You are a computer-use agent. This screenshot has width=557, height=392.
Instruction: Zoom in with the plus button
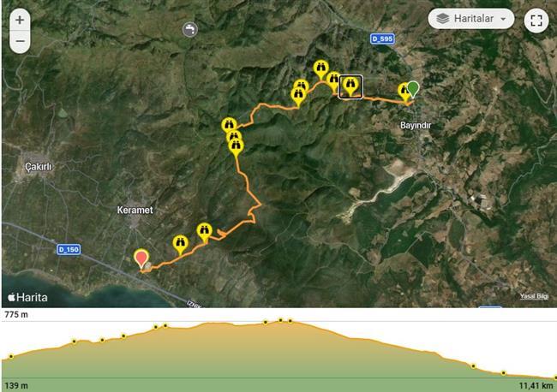coord(20,20)
